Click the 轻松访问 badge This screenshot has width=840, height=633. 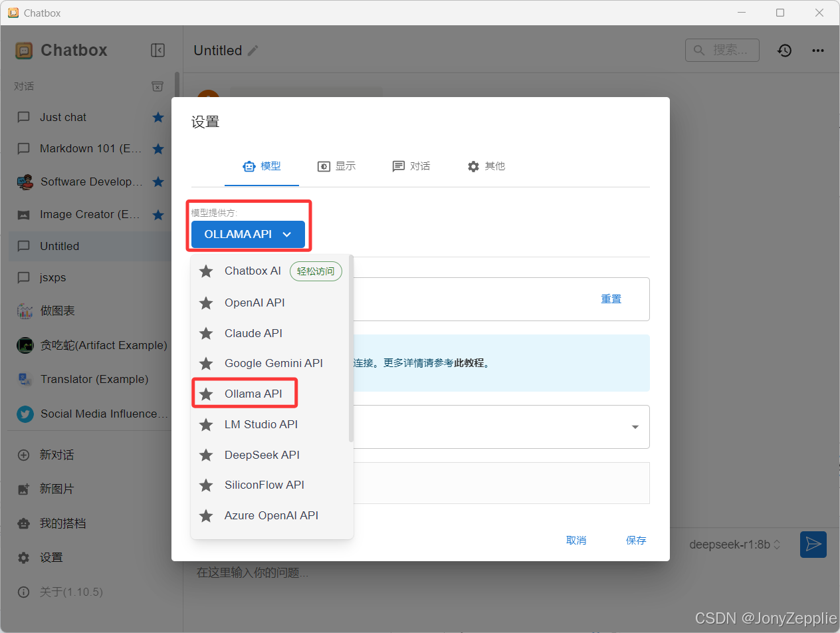click(x=316, y=271)
